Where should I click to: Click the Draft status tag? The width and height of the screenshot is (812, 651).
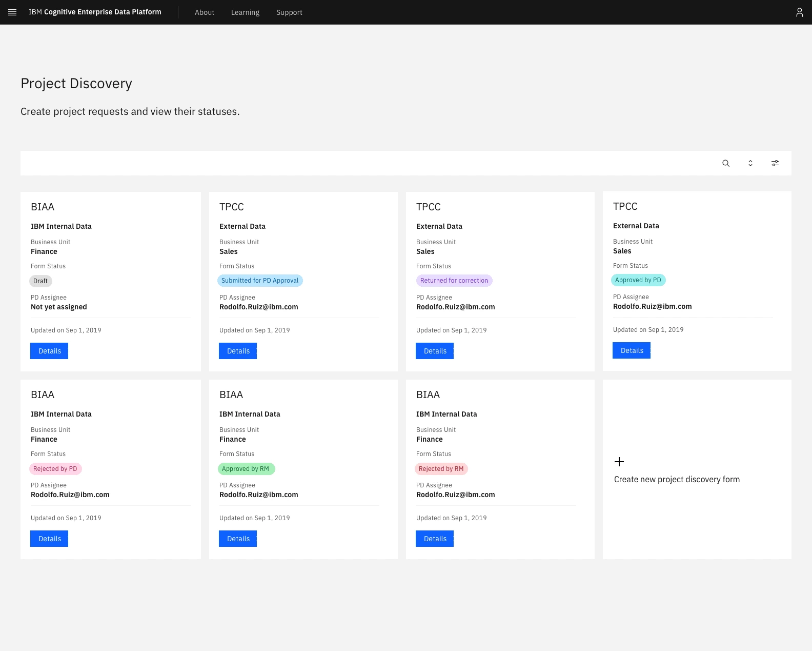coord(40,281)
